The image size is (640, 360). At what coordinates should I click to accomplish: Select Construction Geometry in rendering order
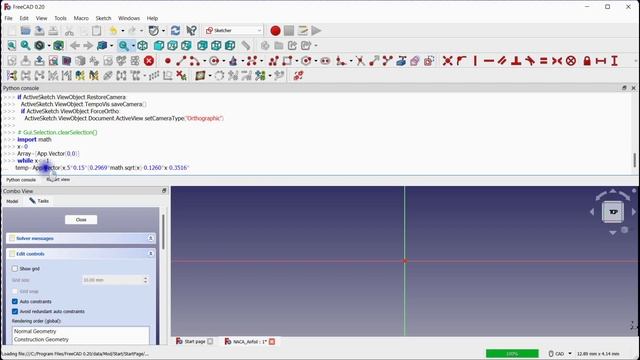click(x=41, y=339)
